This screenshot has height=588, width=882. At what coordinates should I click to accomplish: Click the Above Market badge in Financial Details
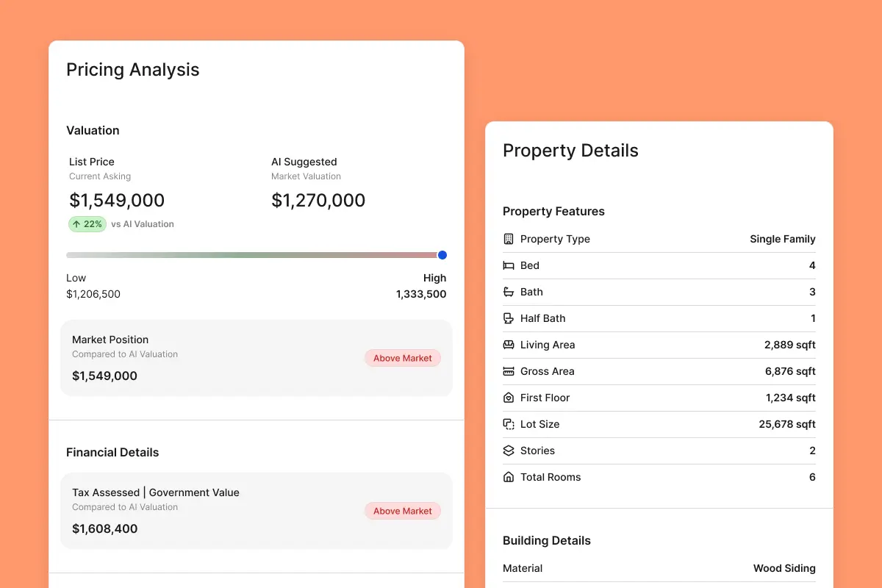coord(402,511)
